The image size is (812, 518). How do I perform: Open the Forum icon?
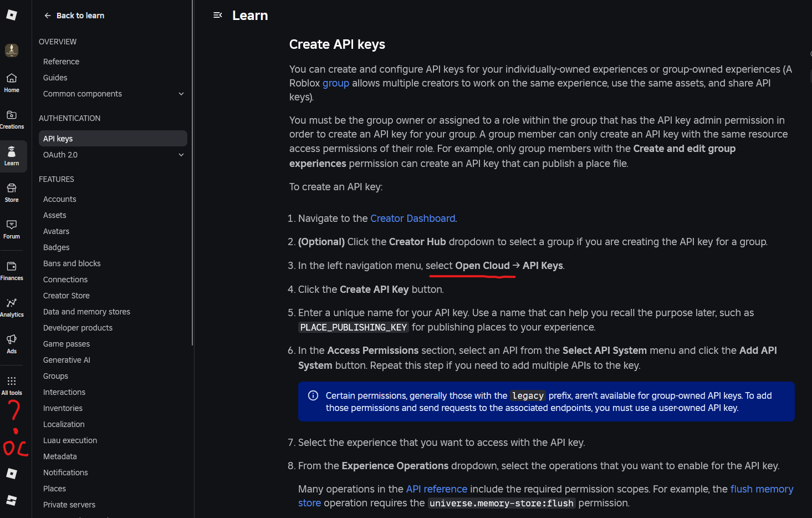[x=12, y=228]
